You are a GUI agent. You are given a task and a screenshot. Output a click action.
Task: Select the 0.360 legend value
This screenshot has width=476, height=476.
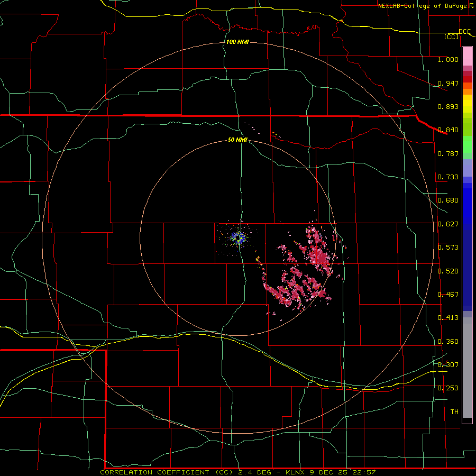click(x=448, y=341)
